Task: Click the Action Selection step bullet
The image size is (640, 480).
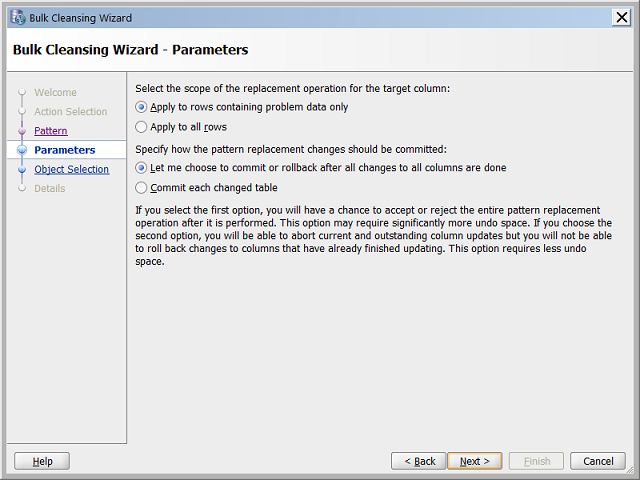Action: tap(21, 112)
